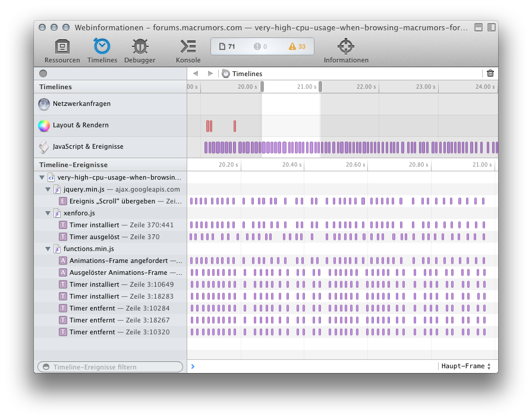Click the Timelines breadcrumb clock icon

pyautogui.click(x=226, y=73)
